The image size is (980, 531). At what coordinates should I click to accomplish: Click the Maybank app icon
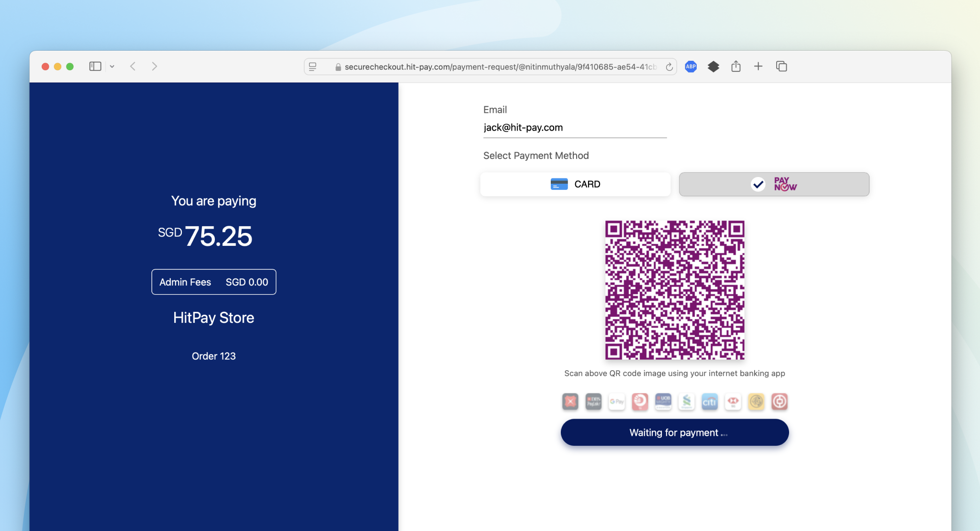[756, 402]
